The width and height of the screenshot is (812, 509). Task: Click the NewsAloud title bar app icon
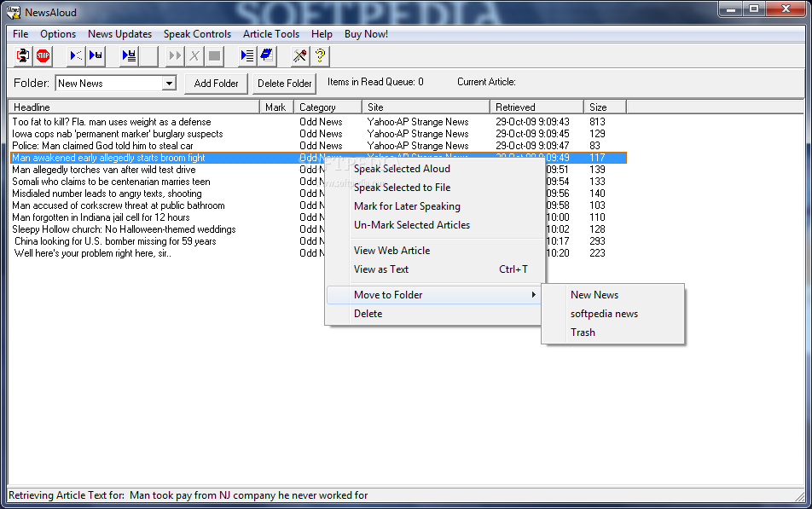point(14,13)
